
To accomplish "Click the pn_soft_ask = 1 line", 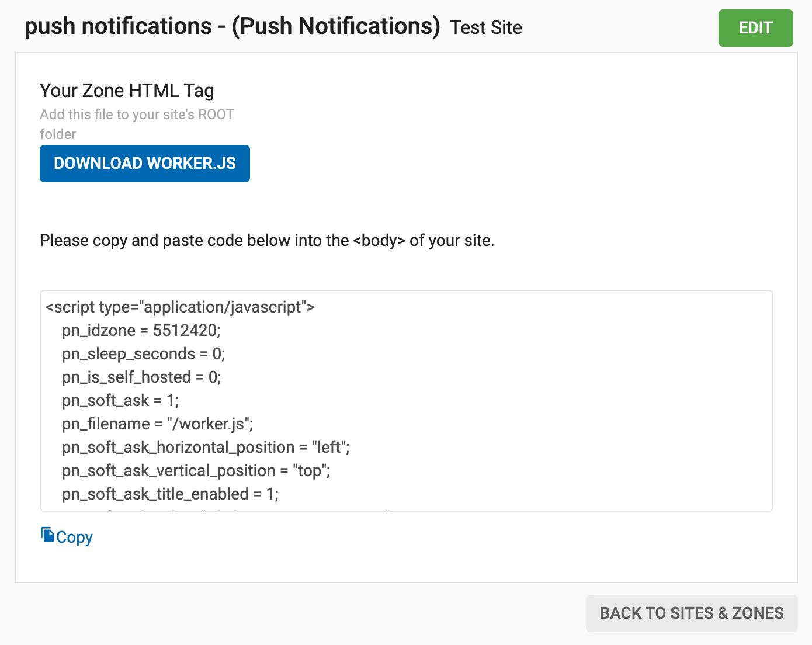I will click(x=120, y=401).
